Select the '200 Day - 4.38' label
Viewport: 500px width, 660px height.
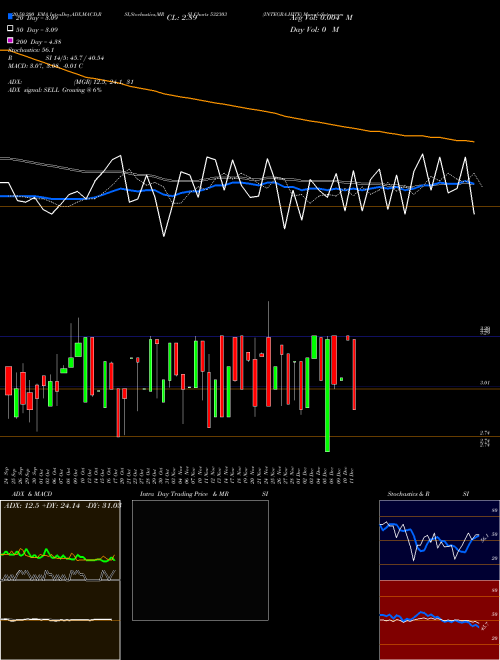pyautogui.click(x=38, y=42)
